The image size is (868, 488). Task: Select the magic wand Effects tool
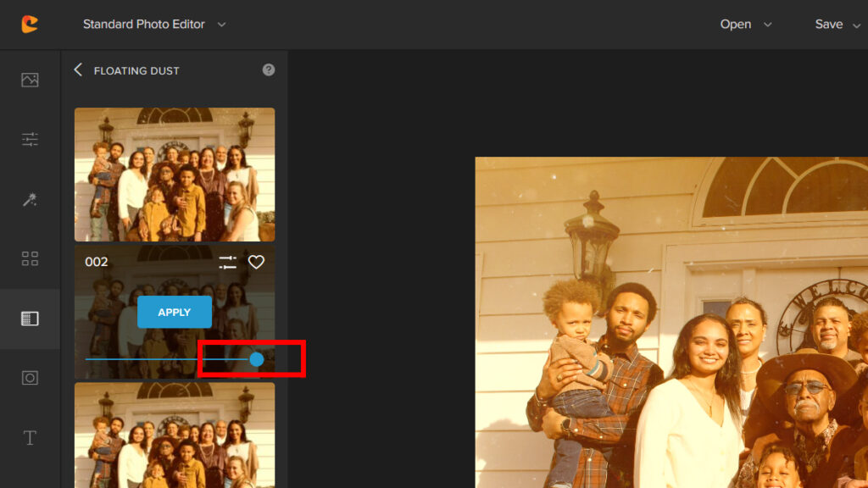(30, 200)
